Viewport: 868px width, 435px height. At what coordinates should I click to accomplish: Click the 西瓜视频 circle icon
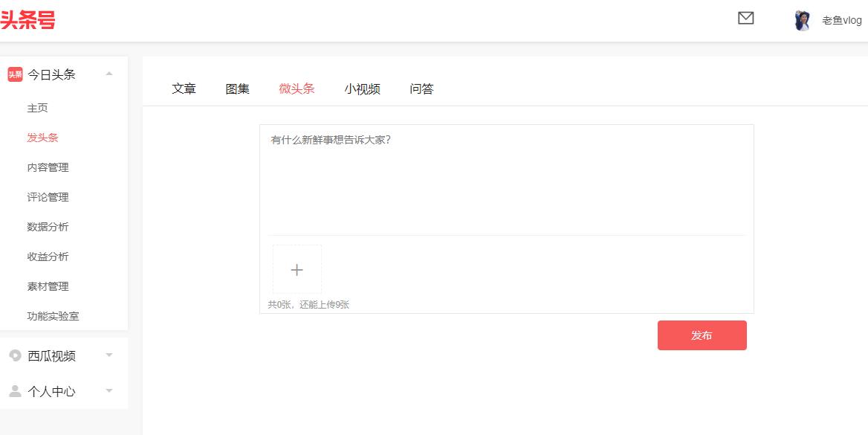tap(16, 355)
